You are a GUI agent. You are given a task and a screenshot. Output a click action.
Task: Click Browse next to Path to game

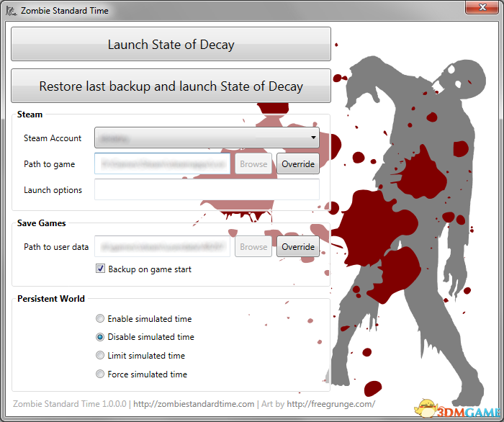[x=253, y=163]
